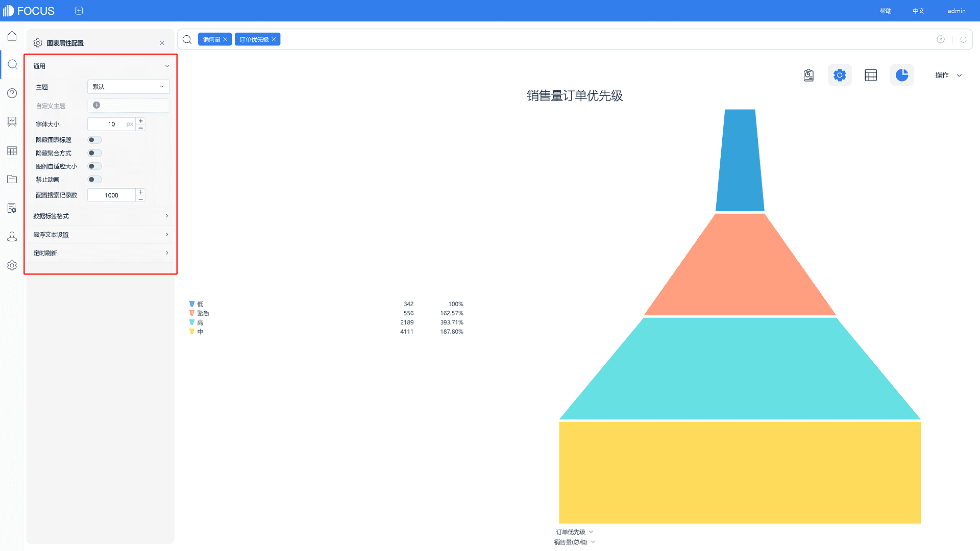The height and width of the screenshot is (551, 980).
Task: Click the settings gear icon in toolbar
Action: coord(839,74)
